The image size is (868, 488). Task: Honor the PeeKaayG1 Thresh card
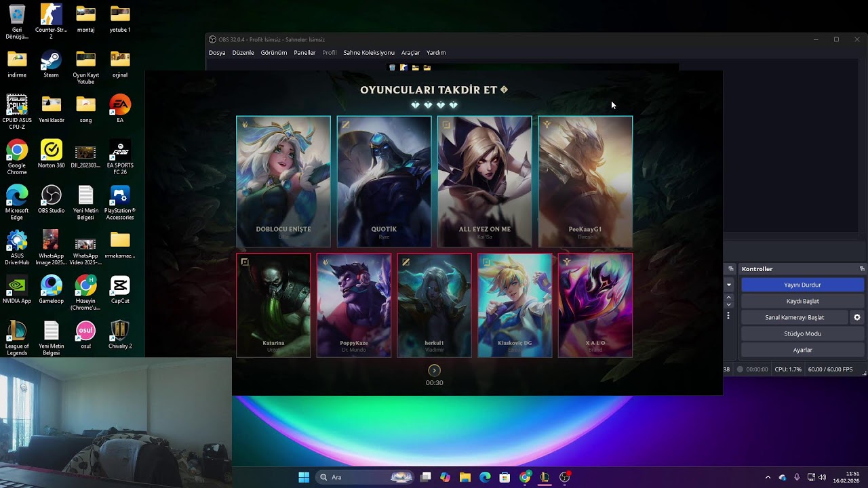point(585,182)
